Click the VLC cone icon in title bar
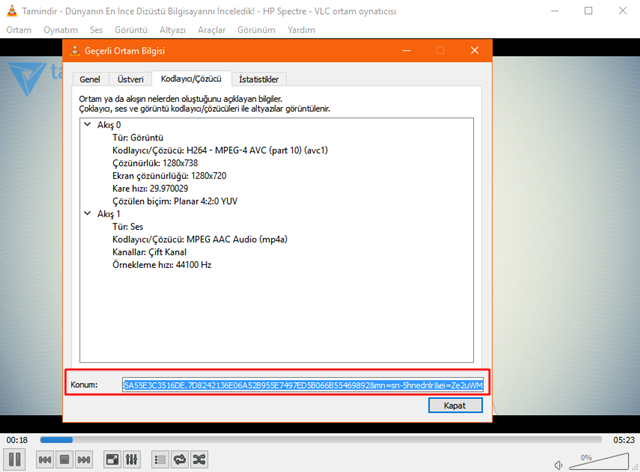Image resolution: width=640 pixels, height=472 pixels. (12, 11)
